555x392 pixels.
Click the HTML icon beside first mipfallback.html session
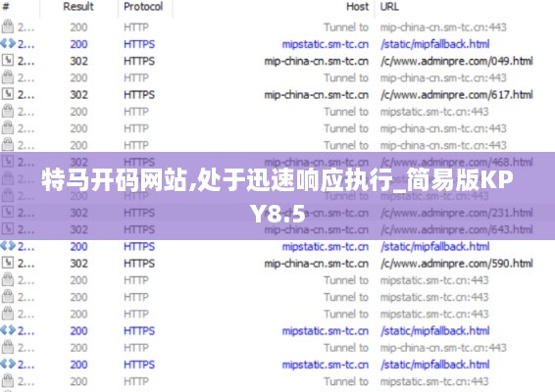[x=8, y=44]
